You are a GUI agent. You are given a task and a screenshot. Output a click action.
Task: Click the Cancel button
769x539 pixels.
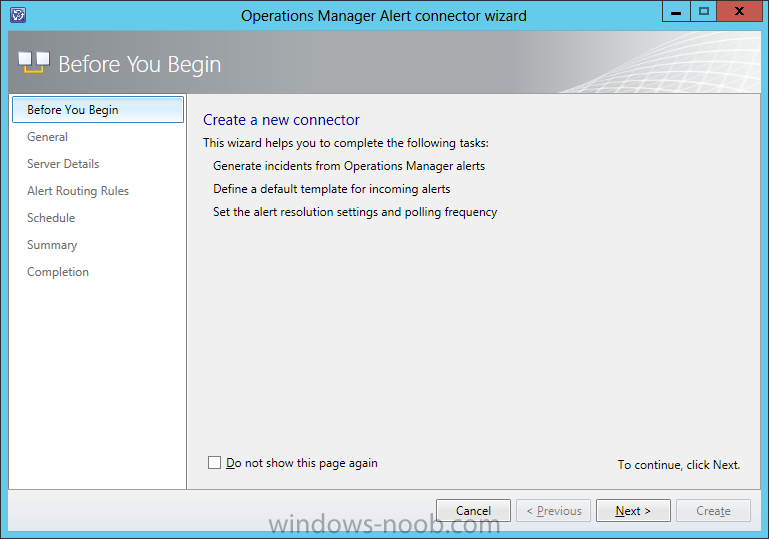(473, 511)
